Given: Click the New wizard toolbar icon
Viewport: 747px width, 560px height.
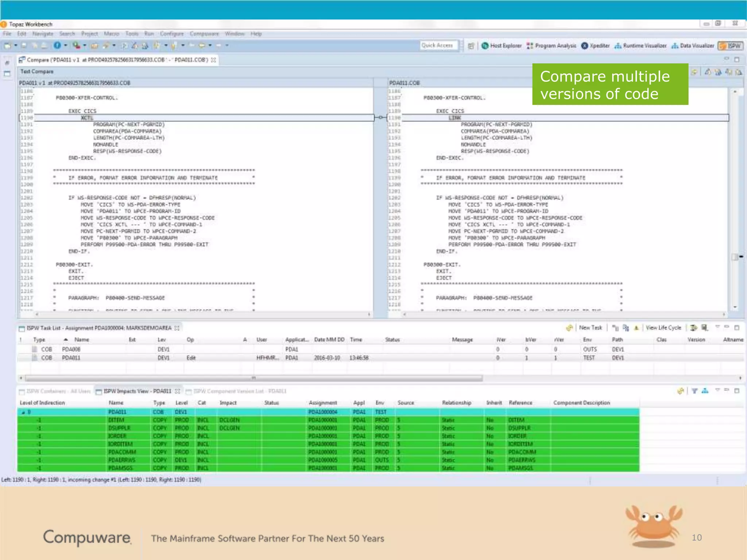Looking at the screenshot, I should click(7, 46).
